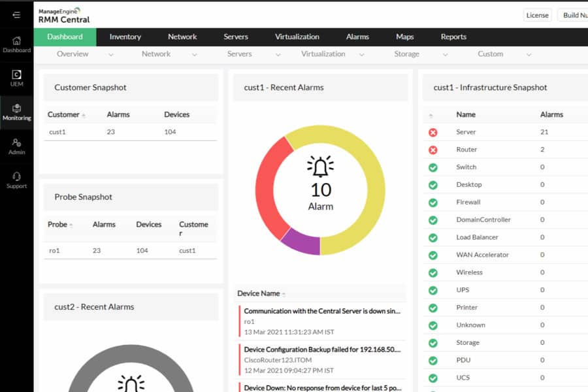
Task: Click the green status icon beside Unknown
Action: click(x=433, y=325)
